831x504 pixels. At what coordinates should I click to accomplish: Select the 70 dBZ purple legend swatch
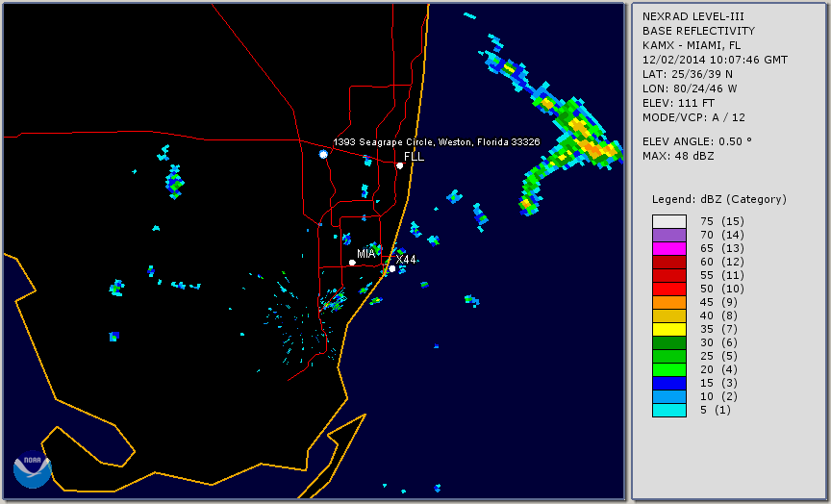pyautogui.click(x=669, y=235)
